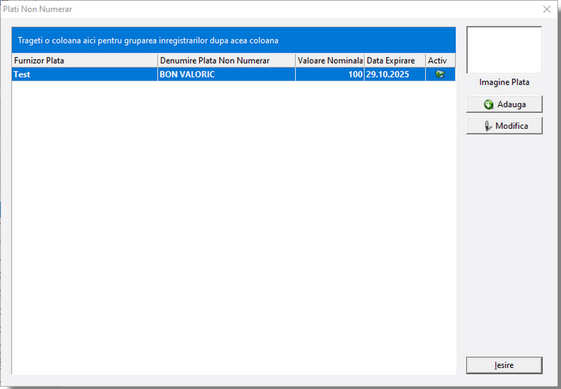This screenshot has width=561, height=389.
Task: Click the Valoare Nominala column header
Action: (x=330, y=60)
